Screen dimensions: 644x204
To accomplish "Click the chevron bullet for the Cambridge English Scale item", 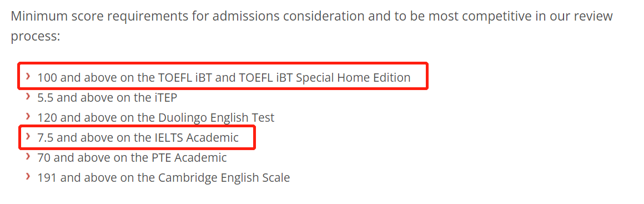I will pyautogui.click(x=28, y=176).
